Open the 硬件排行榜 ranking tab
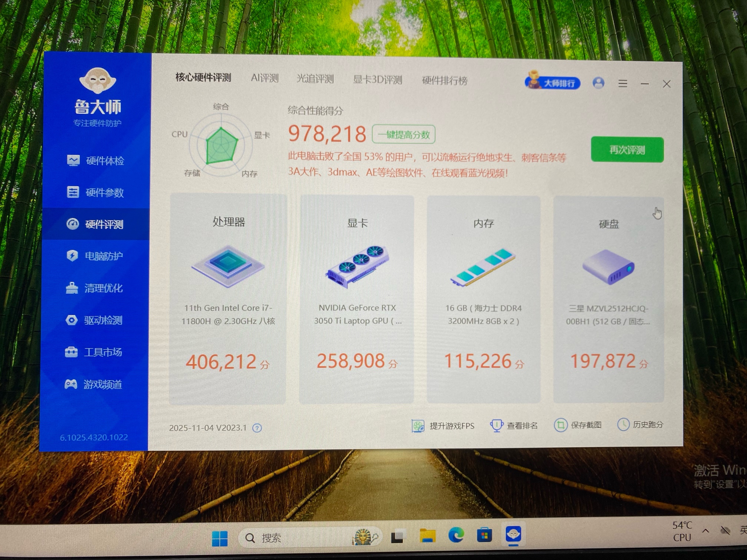747x560 pixels. click(x=444, y=80)
